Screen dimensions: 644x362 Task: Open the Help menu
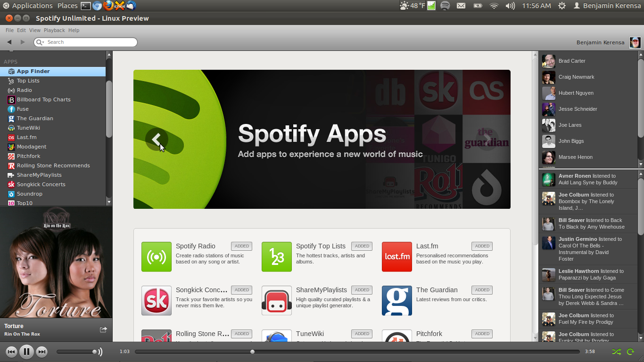pos(74,30)
